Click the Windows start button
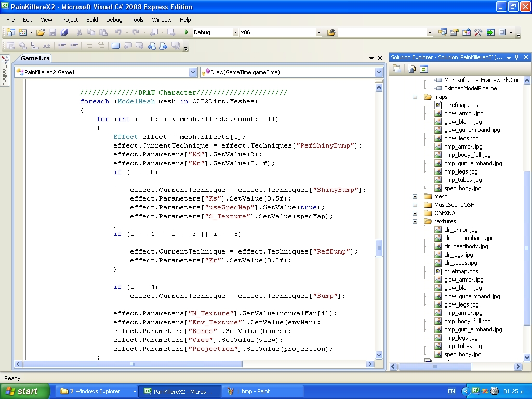Screen dimensions: 532x399 pos(24,391)
